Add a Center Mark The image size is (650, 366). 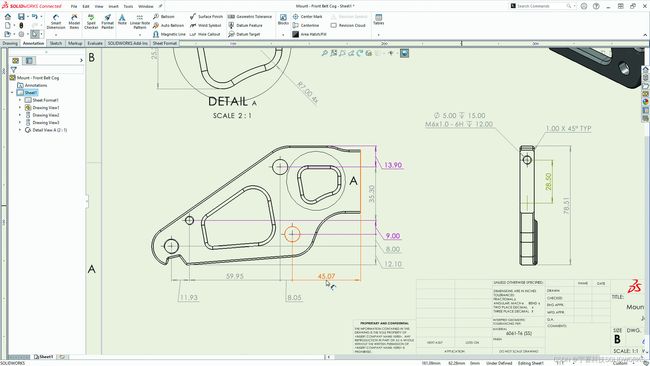coord(307,17)
